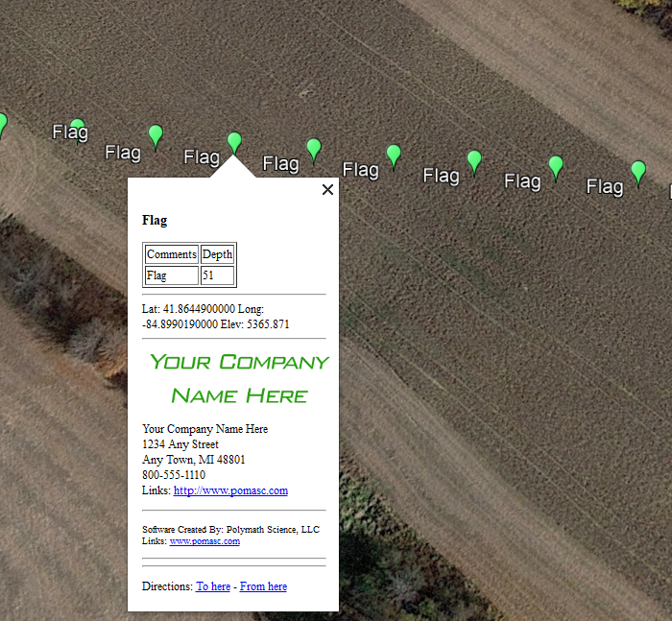Click the Depth table header cell
This screenshot has width=672, height=621.
pyautogui.click(x=217, y=254)
